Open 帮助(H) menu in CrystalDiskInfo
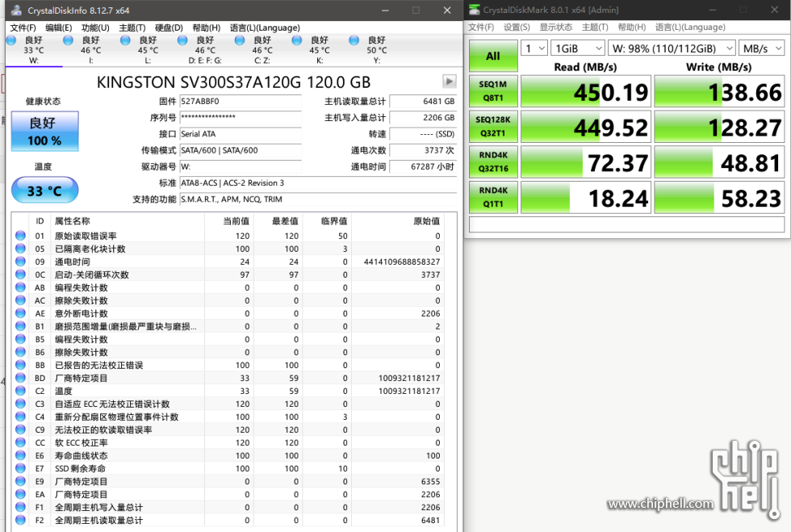791x532 pixels. pos(207,27)
